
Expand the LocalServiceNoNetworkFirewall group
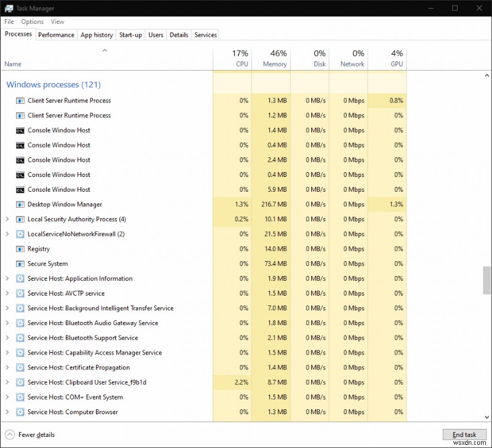click(6, 234)
